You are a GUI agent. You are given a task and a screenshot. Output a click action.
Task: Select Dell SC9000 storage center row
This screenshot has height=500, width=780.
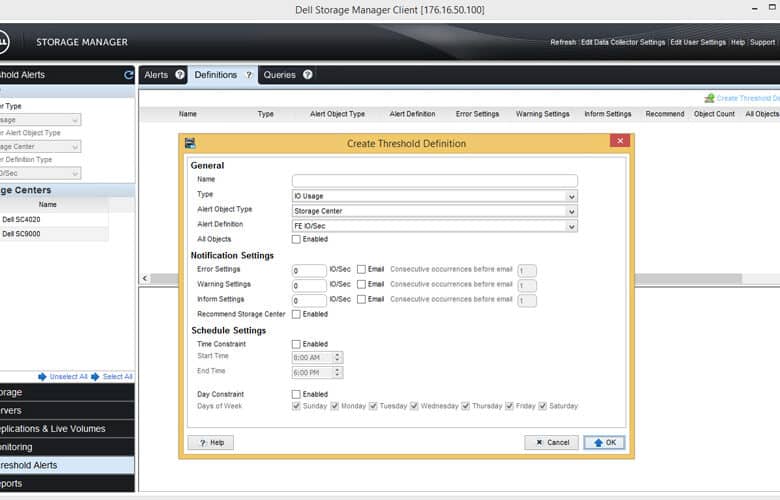click(54, 234)
